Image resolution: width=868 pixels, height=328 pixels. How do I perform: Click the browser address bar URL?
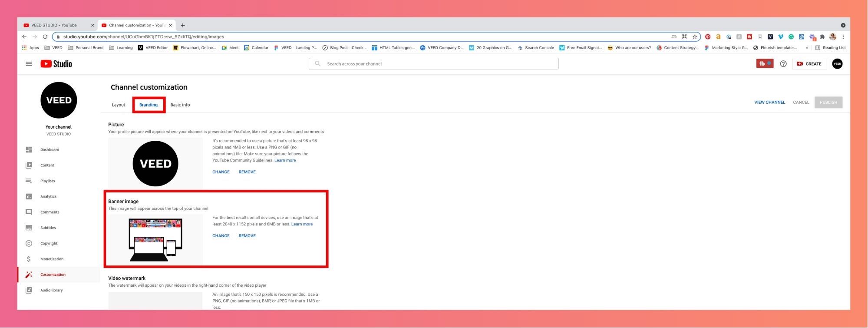(143, 37)
